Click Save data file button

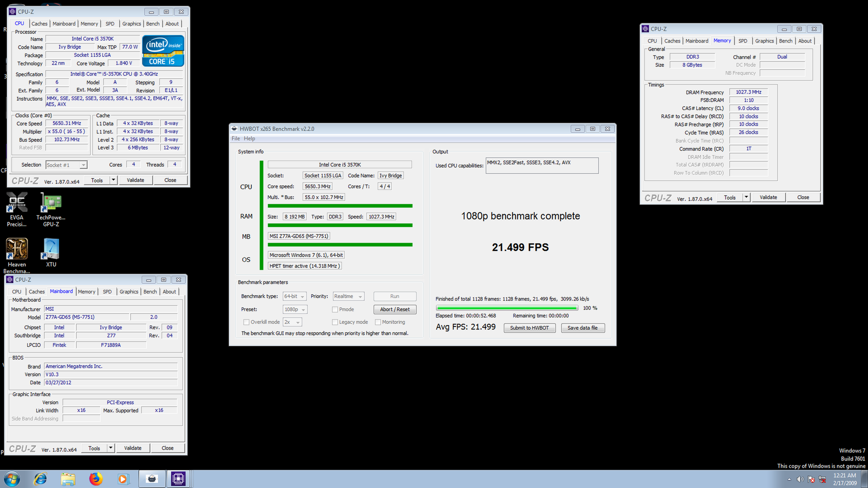[582, 328]
